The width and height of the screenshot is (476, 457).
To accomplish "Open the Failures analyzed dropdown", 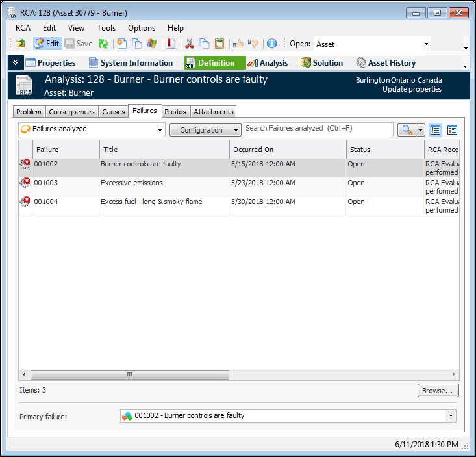I will tap(92, 129).
